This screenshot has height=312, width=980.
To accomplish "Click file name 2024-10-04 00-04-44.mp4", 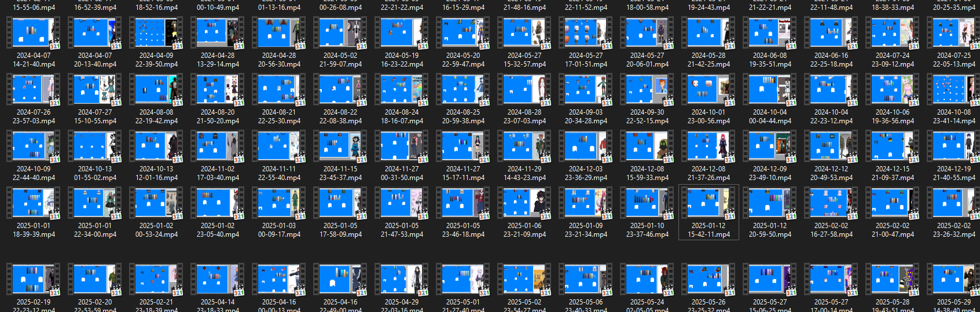I will tap(770, 117).
